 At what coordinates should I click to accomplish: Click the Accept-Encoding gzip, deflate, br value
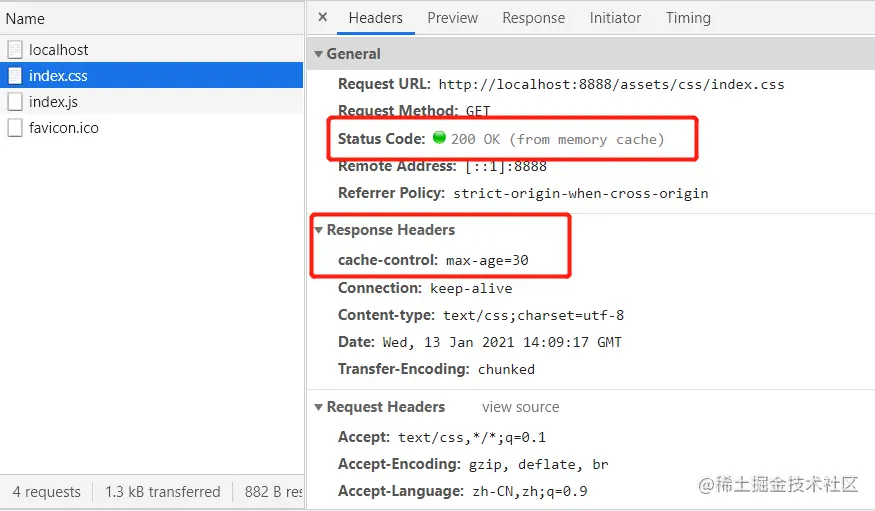539,464
